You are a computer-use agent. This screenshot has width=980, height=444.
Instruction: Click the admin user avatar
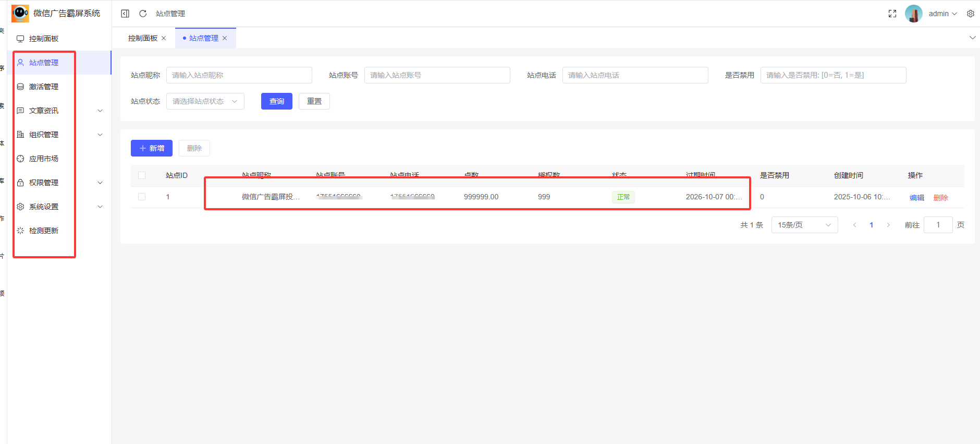913,14
